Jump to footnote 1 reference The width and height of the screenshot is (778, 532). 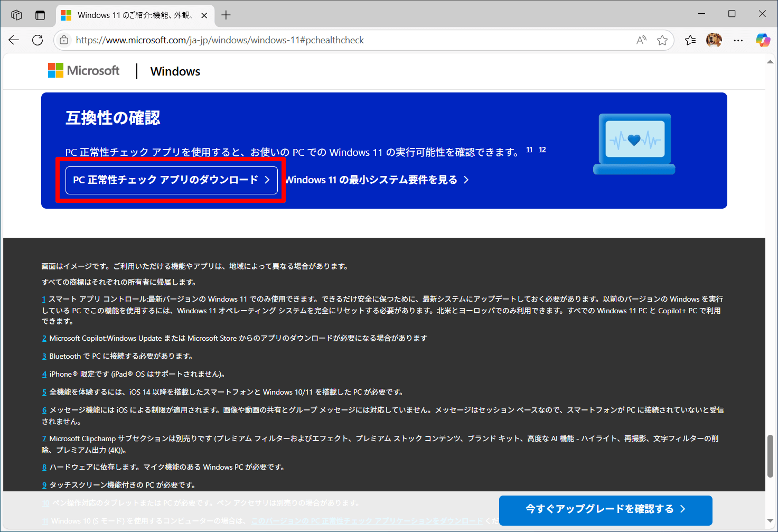pos(44,299)
